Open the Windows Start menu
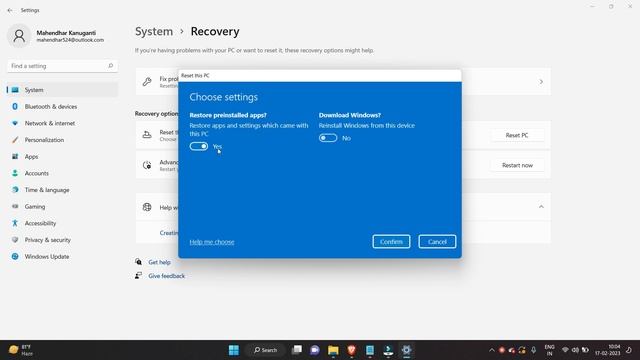 coord(234,350)
